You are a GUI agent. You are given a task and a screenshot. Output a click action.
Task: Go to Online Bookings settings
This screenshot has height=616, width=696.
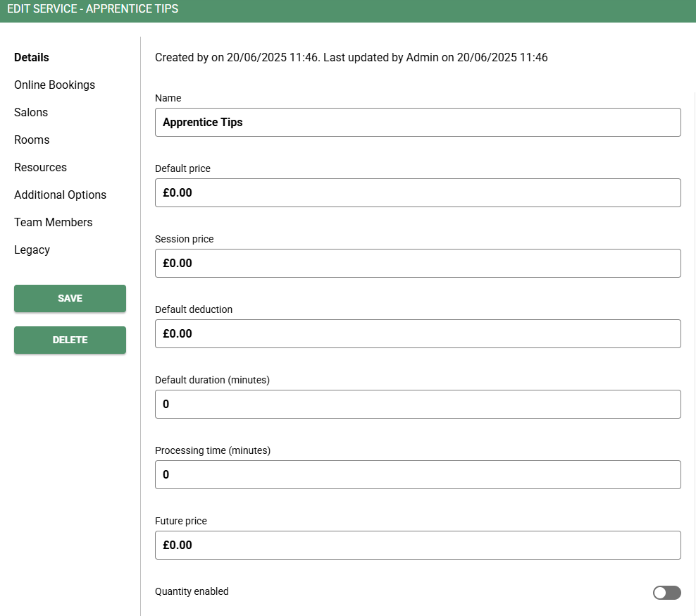point(55,85)
